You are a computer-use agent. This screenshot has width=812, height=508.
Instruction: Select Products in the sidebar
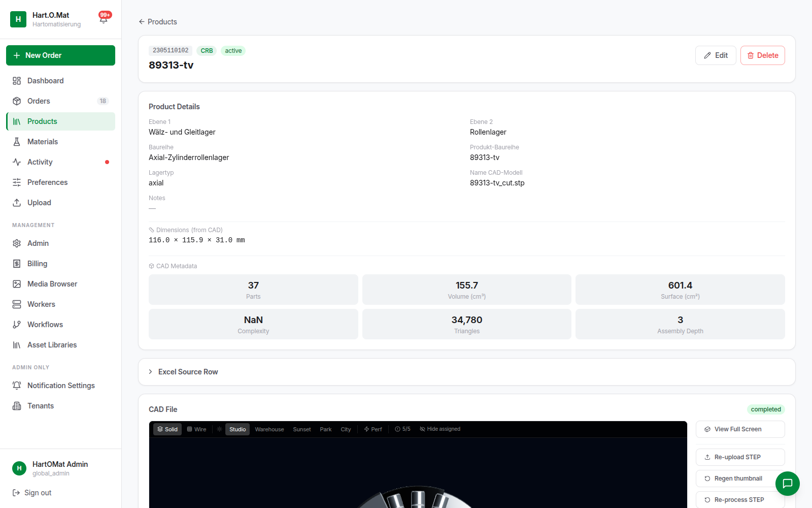[60, 121]
